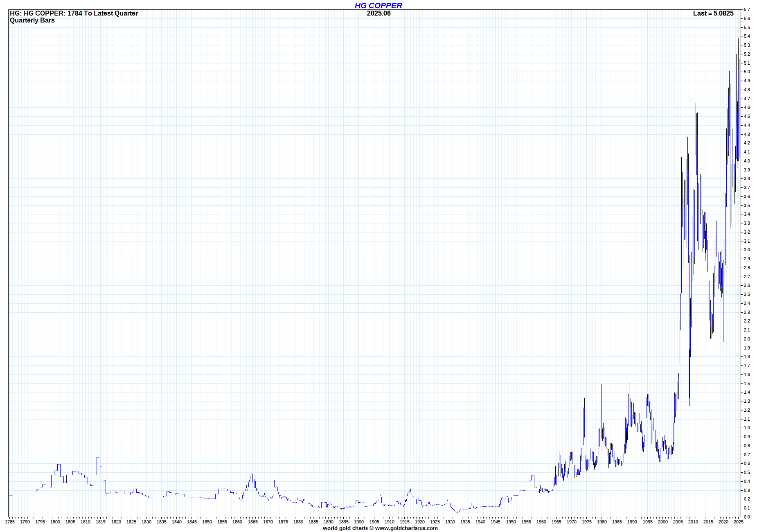Click 'HG: HG COPPER: 1784 To Latest Quarter' text
Viewport: 757px width, 532px height.
(74, 13)
